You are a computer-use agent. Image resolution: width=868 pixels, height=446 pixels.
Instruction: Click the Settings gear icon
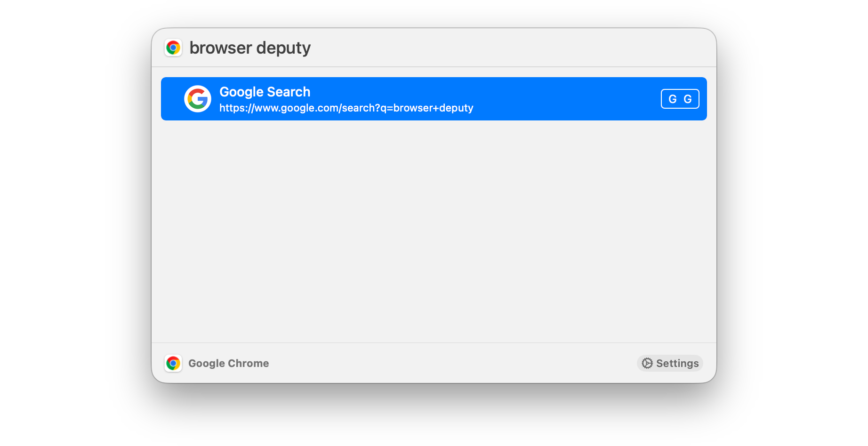[647, 363]
